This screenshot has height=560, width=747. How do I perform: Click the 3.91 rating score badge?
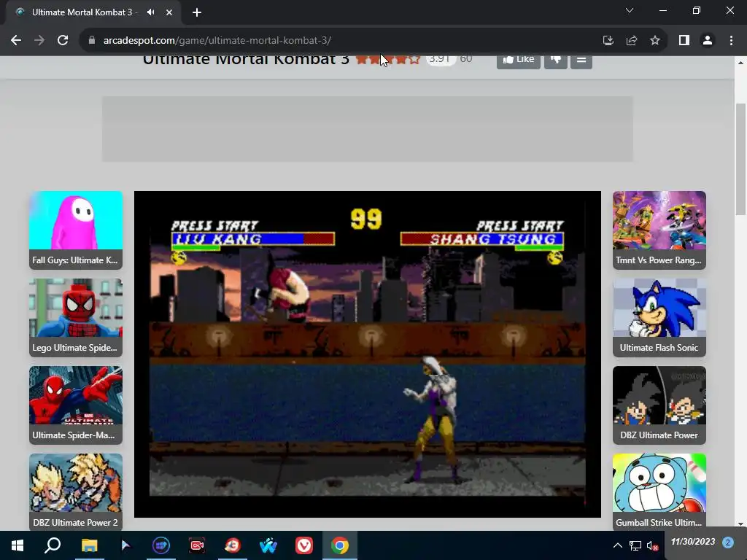pyautogui.click(x=440, y=60)
